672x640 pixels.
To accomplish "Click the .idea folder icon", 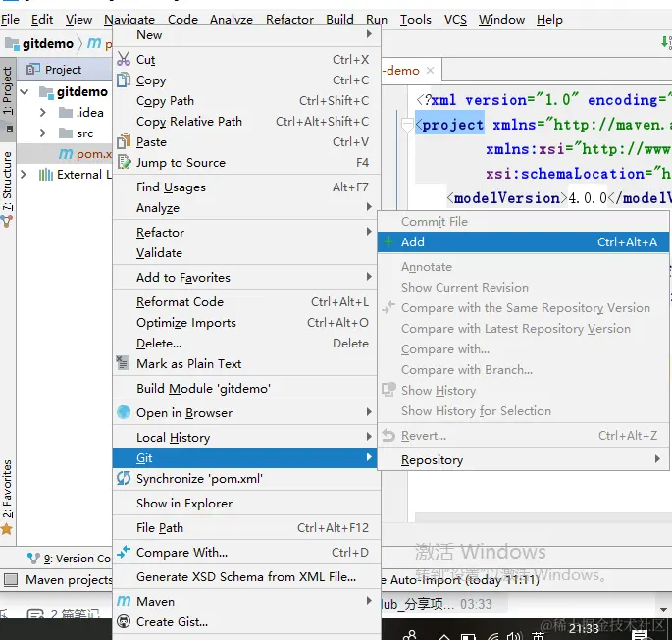I will coord(66,112).
